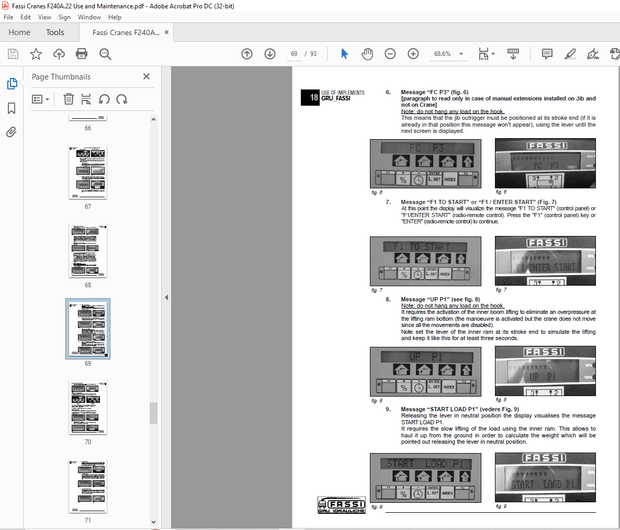Open the sign document tool
620x530 pixels.
coord(593,54)
